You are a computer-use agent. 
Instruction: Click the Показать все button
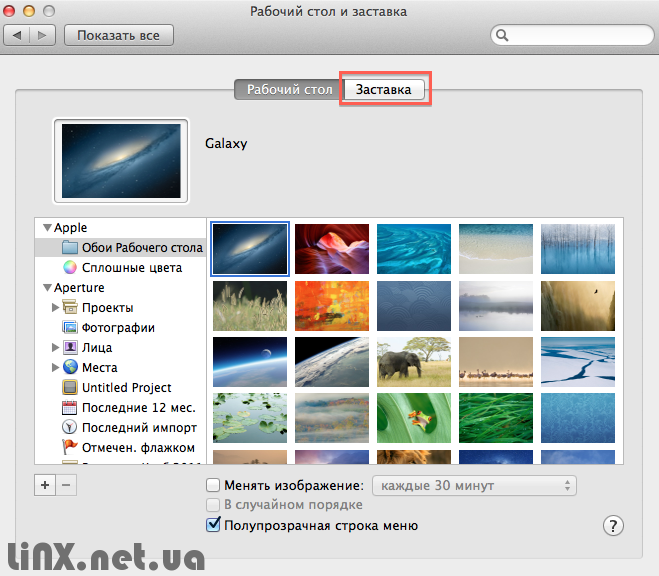[119, 35]
